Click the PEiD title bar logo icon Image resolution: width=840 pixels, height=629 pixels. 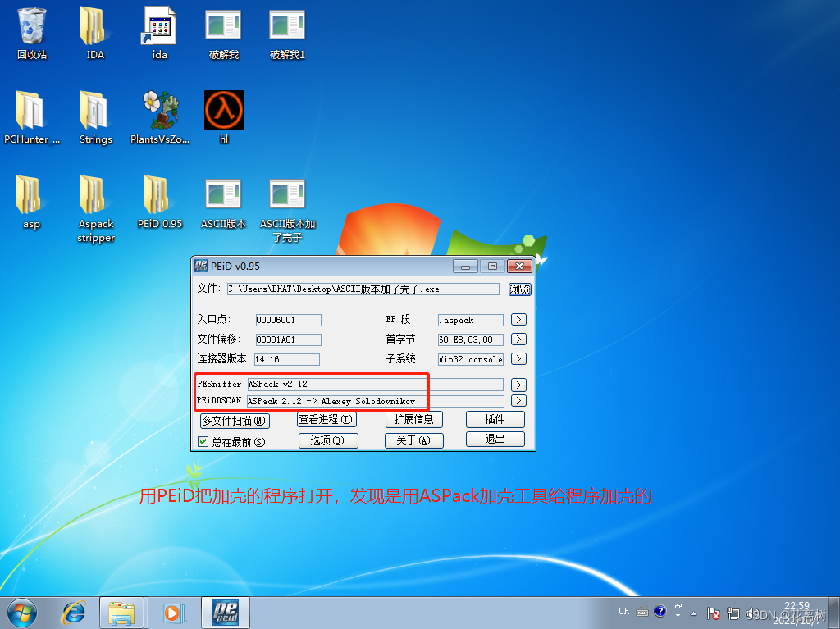[201, 266]
